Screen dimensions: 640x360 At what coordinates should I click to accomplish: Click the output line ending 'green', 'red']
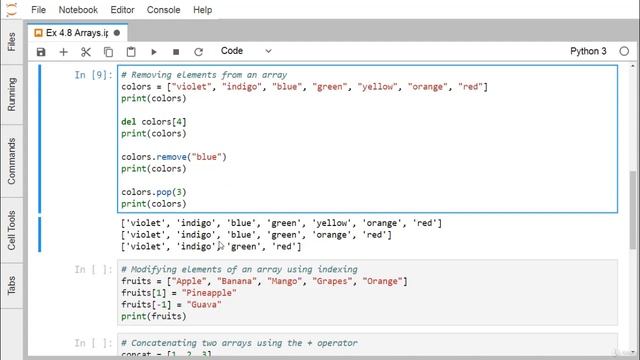211,247
